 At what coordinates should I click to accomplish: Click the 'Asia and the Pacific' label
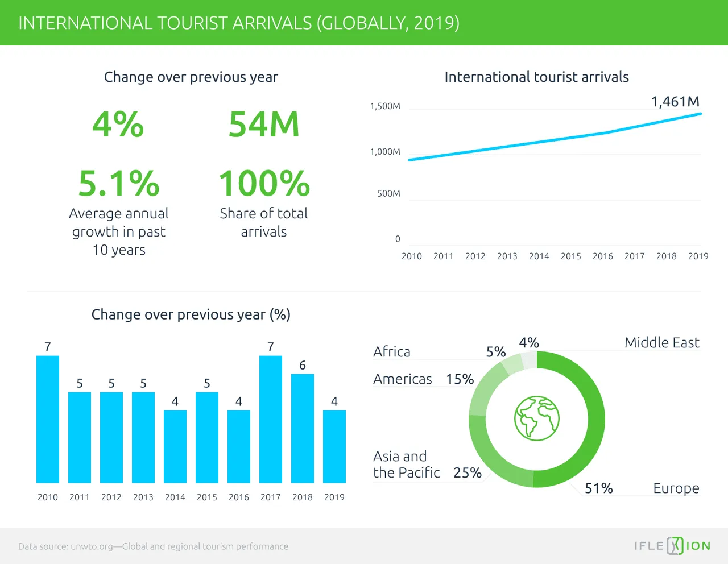[407, 465]
